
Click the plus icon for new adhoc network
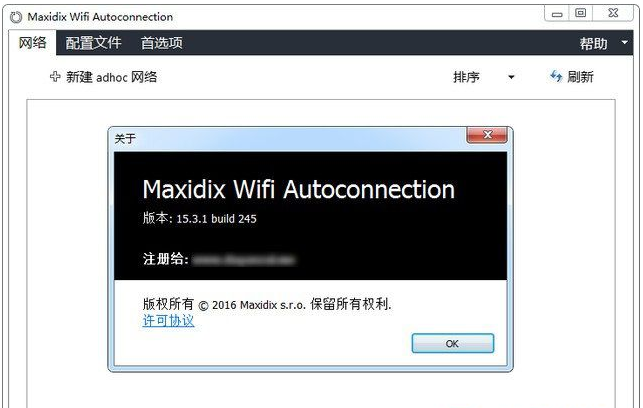point(55,76)
